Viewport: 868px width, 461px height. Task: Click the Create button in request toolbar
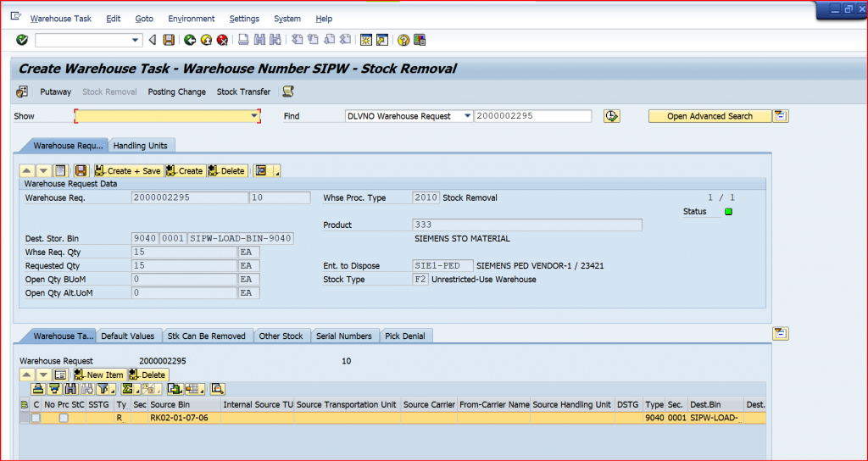(185, 171)
